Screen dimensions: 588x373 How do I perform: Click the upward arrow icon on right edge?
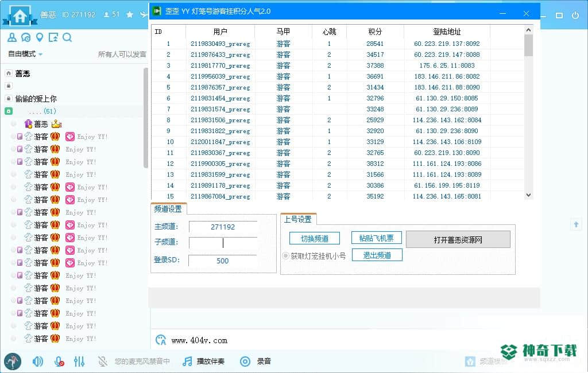coord(576,224)
